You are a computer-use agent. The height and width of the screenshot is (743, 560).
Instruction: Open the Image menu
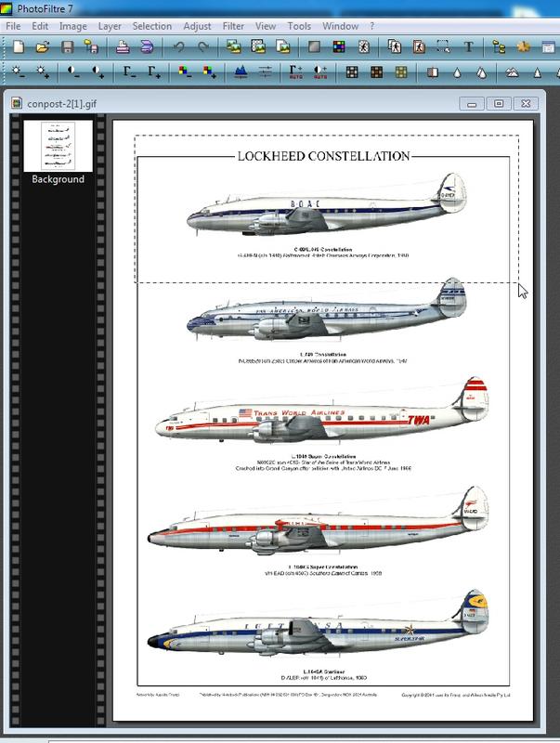72,26
